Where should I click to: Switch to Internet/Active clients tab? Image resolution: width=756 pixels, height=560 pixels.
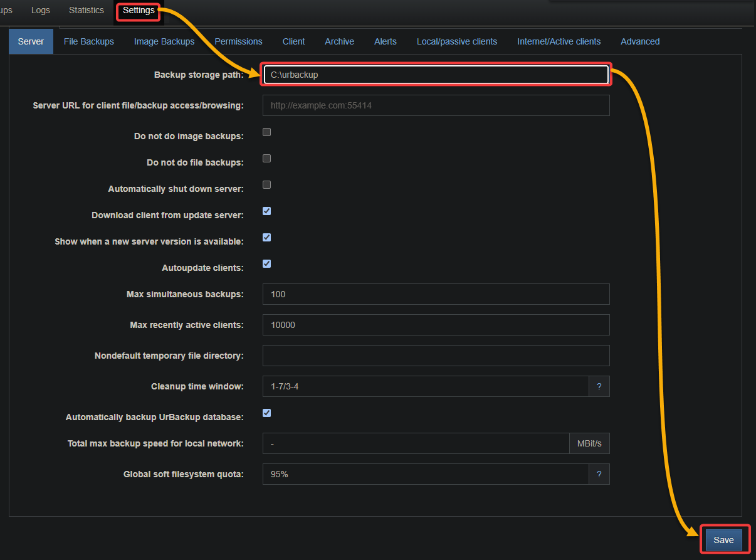pyautogui.click(x=559, y=41)
